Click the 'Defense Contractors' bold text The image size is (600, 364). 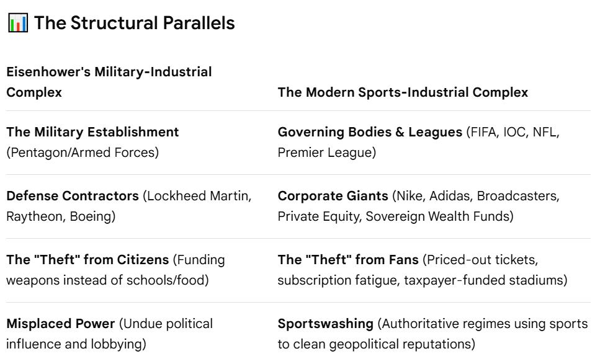73,196
